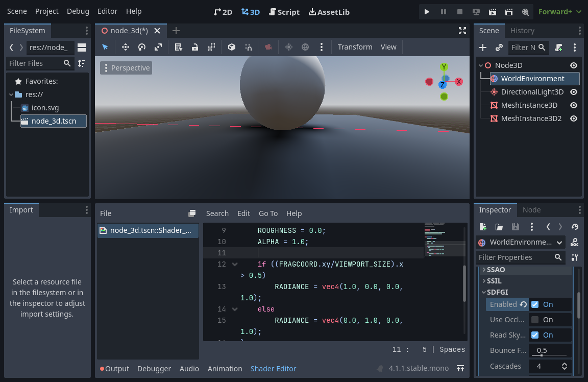Switch to the History tab in the Scene dock
The width and height of the screenshot is (588, 382).
pyautogui.click(x=522, y=30)
